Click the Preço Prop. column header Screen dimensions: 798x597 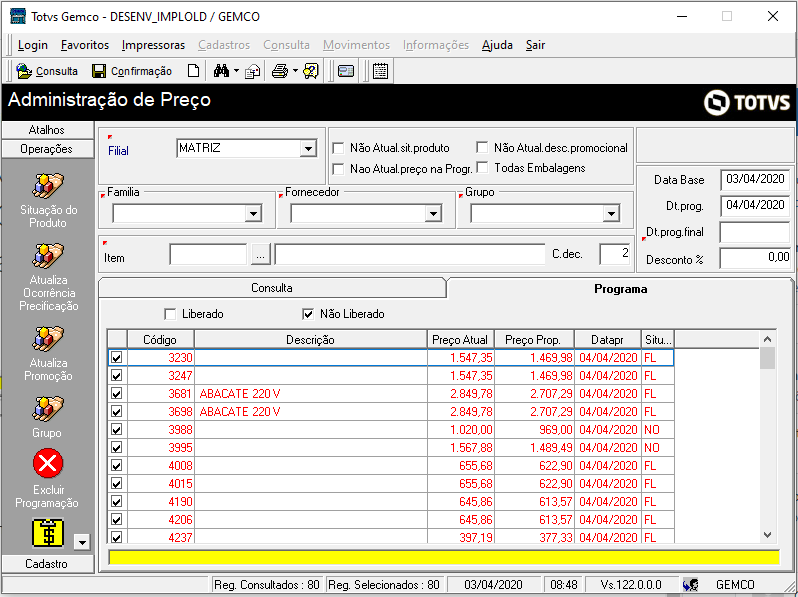pyautogui.click(x=534, y=339)
